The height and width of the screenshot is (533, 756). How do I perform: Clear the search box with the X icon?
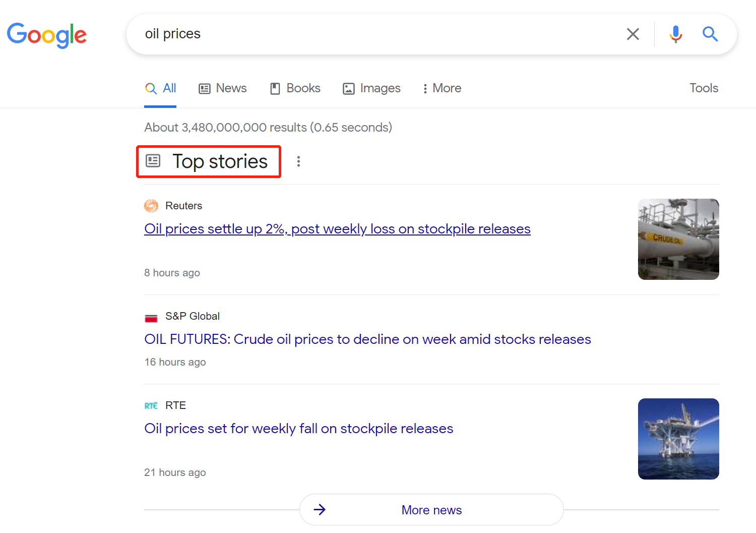(x=633, y=34)
